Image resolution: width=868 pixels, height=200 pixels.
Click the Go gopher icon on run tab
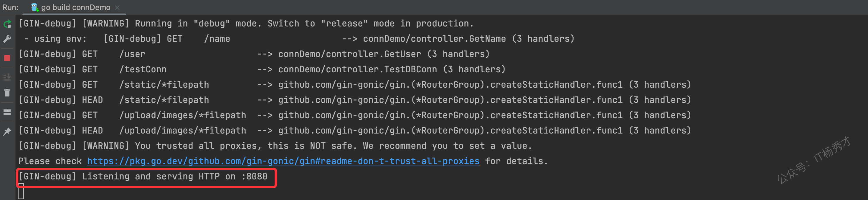[x=34, y=7]
